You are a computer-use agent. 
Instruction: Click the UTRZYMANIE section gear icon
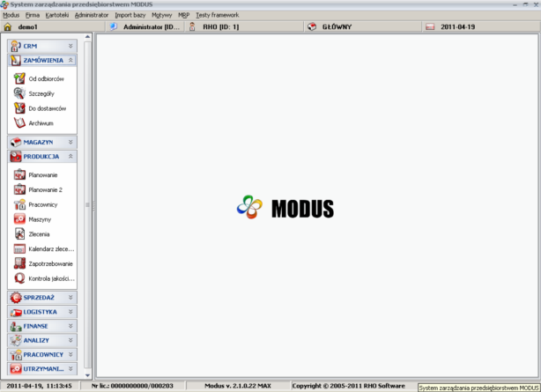(16, 369)
